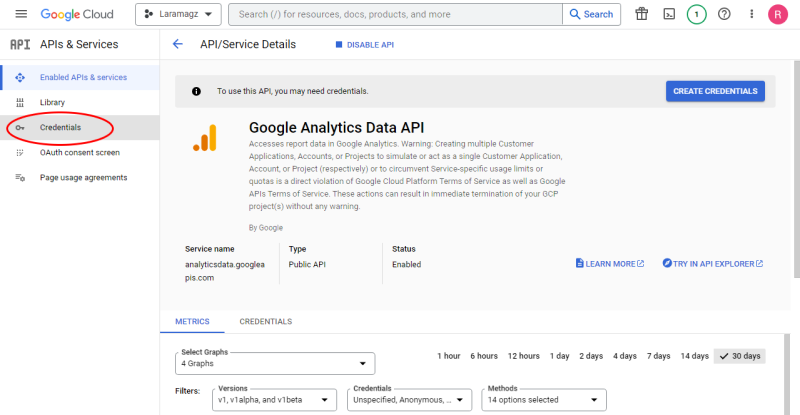Click the Enabled APIs & services icon
Screen dimensions: 800x415
coord(20,78)
